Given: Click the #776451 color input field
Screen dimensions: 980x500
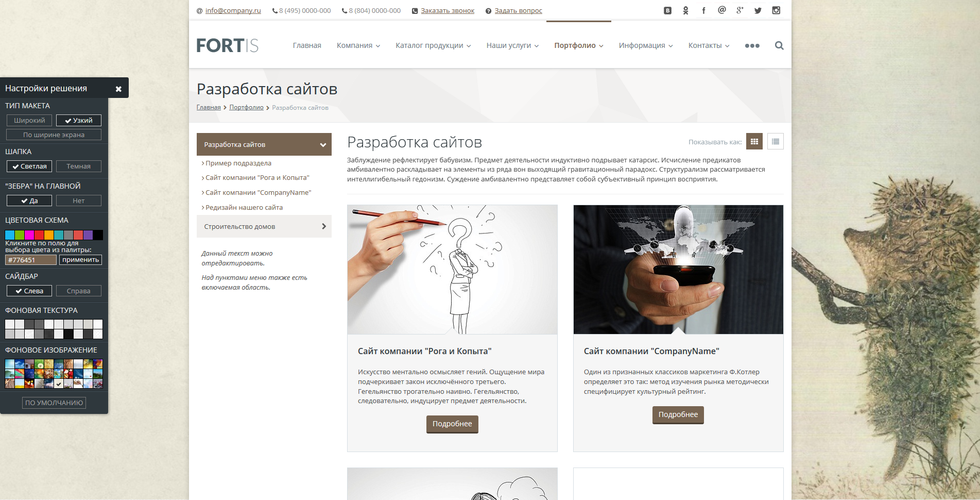Looking at the screenshot, I should coord(31,260).
